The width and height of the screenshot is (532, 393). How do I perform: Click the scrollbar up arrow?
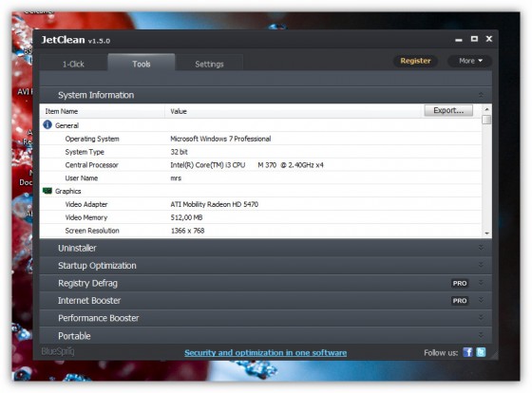click(486, 109)
